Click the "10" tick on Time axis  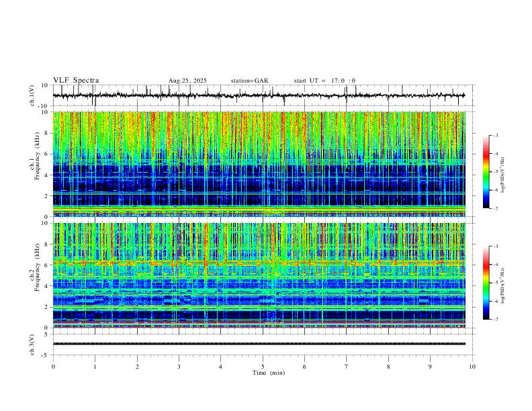point(472,367)
